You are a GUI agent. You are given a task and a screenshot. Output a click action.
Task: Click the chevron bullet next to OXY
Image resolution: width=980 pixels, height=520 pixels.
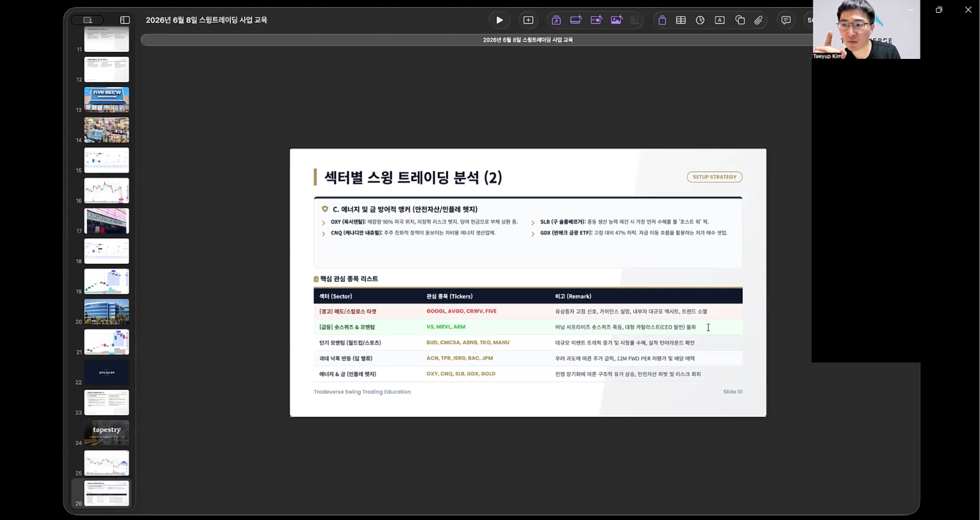click(323, 223)
